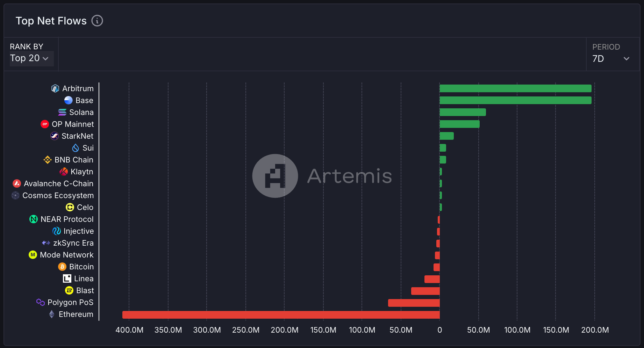
Task: Click the zkSync Era arrows icon
Action: [46, 243]
